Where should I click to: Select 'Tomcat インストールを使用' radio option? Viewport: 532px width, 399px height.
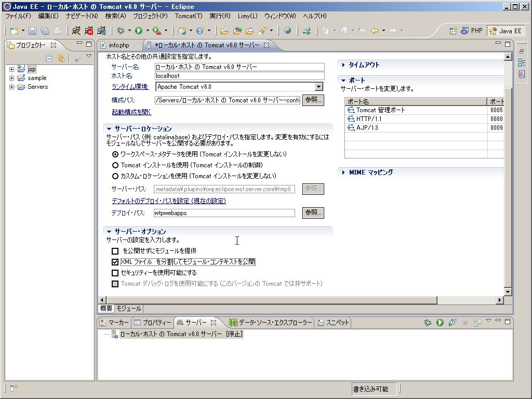[115, 165]
